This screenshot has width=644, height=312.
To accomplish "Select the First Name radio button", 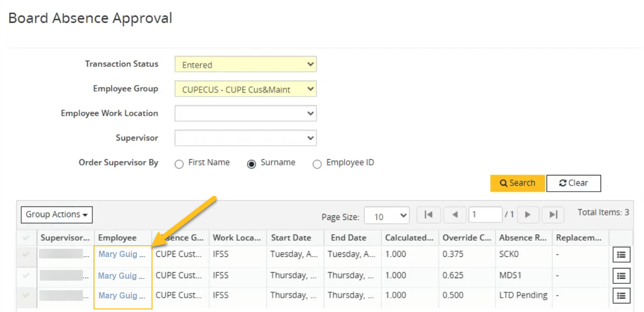I will coord(179,163).
